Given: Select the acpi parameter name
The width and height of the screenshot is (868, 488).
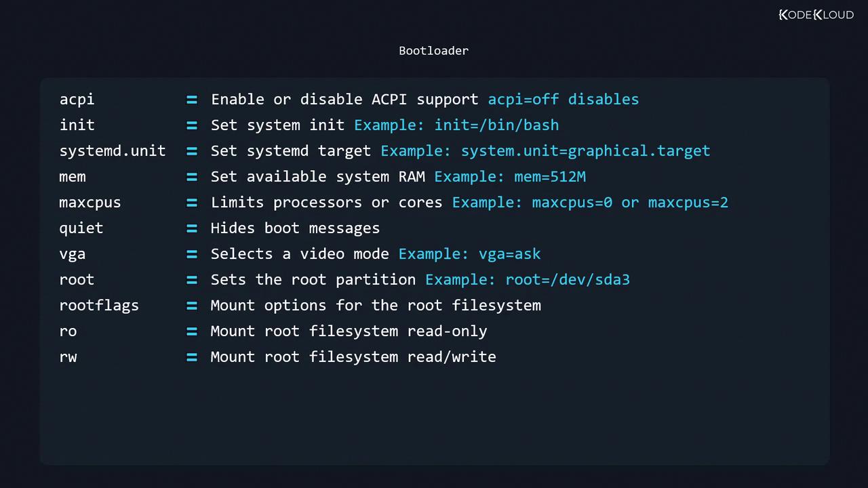Looking at the screenshot, I should [x=77, y=100].
